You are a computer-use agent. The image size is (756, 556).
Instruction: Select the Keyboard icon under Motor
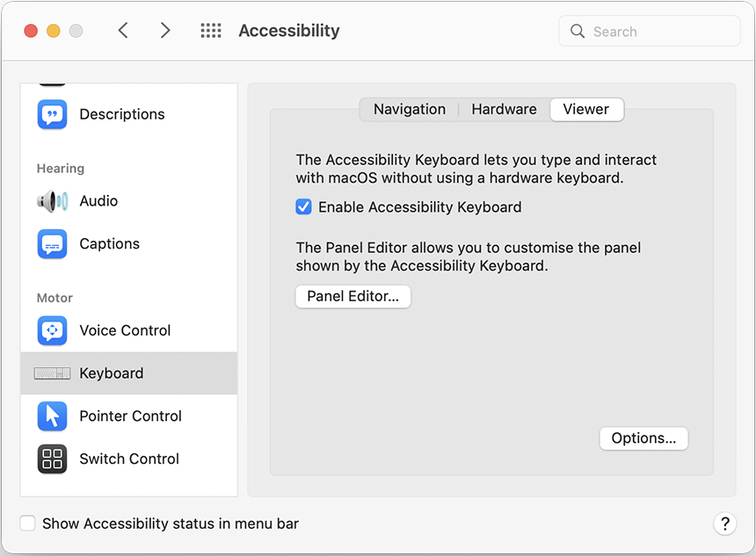pos(52,372)
